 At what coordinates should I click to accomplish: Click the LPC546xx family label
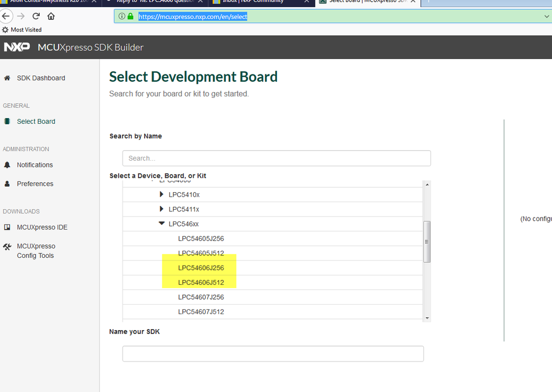(183, 224)
